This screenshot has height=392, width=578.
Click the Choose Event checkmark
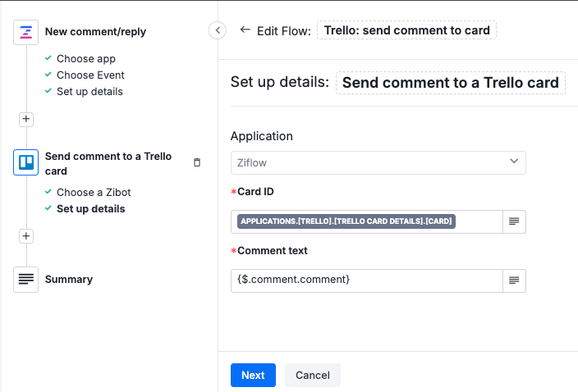click(48, 74)
